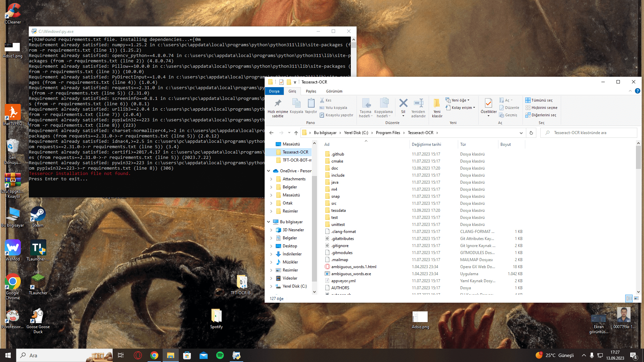644x362 pixels.
Task: Open the Goose Goose Duck desktop icon
Action: pyautogui.click(x=38, y=321)
